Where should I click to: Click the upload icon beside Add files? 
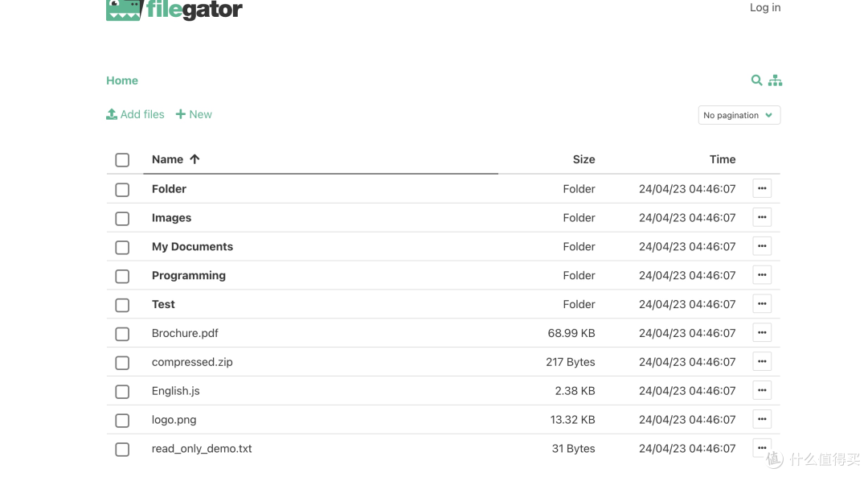click(x=111, y=114)
